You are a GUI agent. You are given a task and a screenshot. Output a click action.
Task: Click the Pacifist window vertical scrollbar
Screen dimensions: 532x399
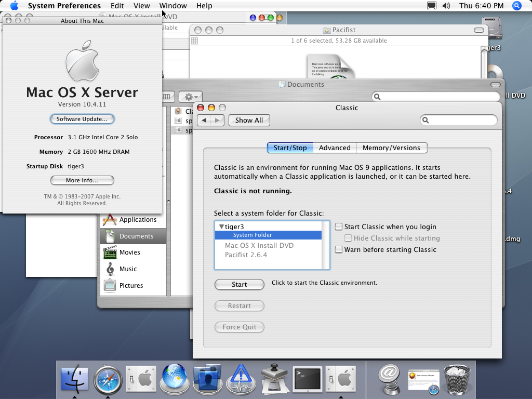[485, 63]
